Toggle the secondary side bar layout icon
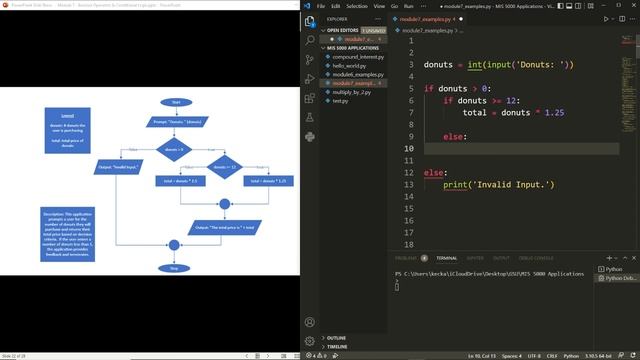This screenshot has height=360, width=640. coord(578,6)
